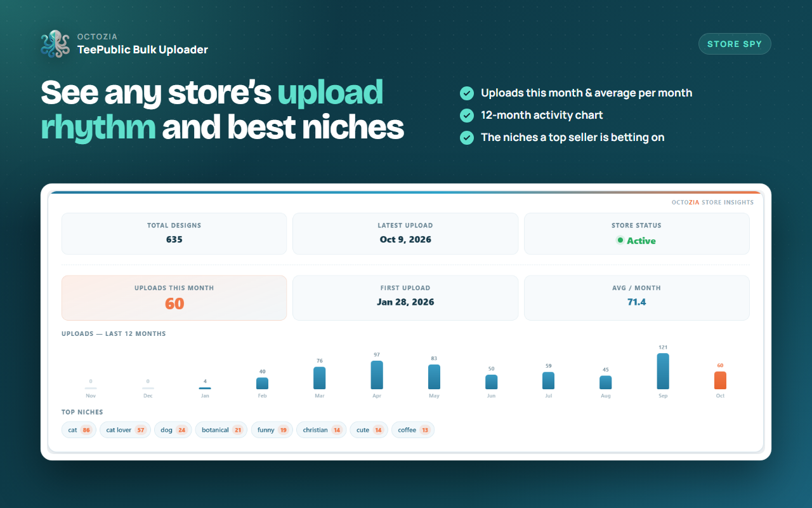The image size is (812, 508).
Task: Select the Mar bar showing 76 uploads
Action: pos(320,378)
